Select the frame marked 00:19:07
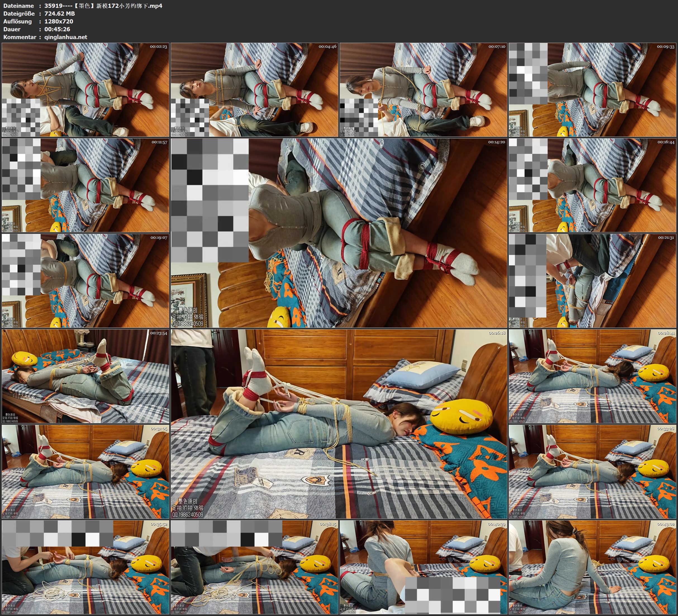This screenshot has height=616, width=678. [x=85, y=281]
